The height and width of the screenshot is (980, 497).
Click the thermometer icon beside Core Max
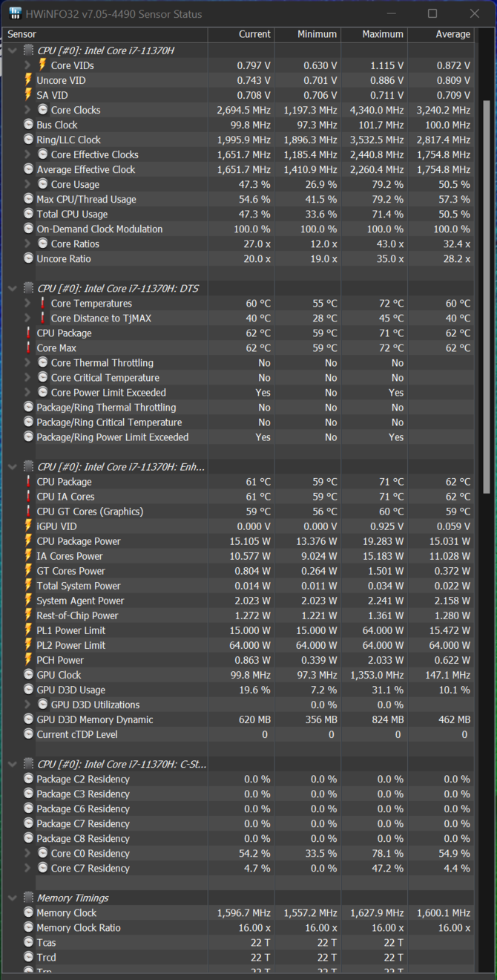(29, 347)
